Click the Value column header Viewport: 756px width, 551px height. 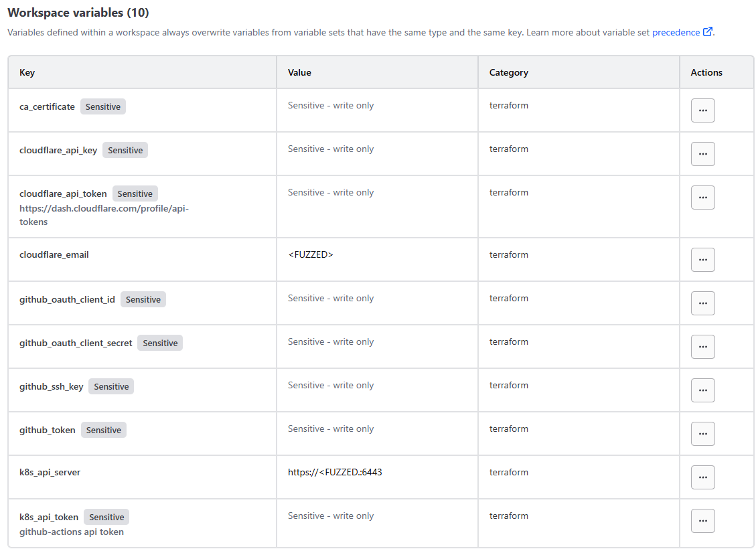pyautogui.click(x=299, y=72)
